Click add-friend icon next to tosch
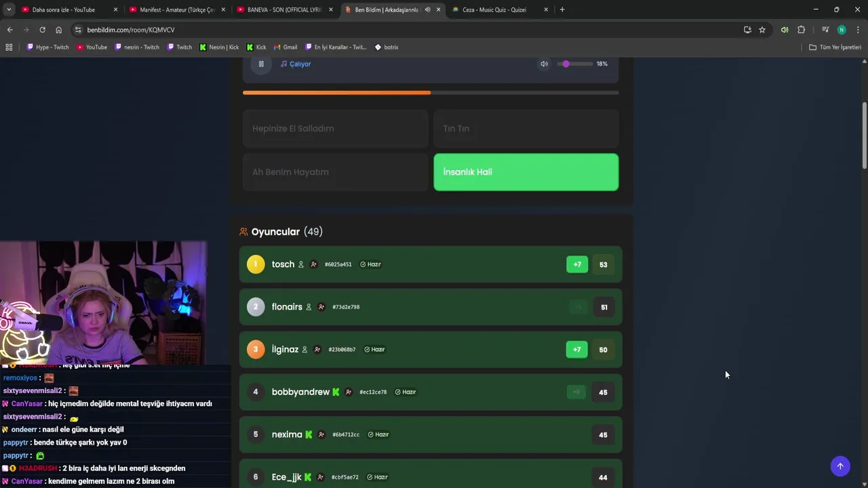 point(313,264)
